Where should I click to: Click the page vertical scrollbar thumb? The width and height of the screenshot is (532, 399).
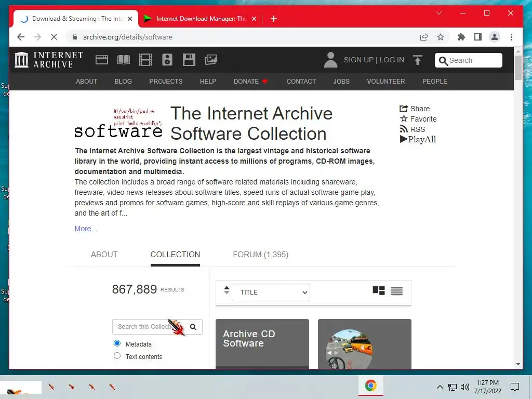tap(518, 68)
